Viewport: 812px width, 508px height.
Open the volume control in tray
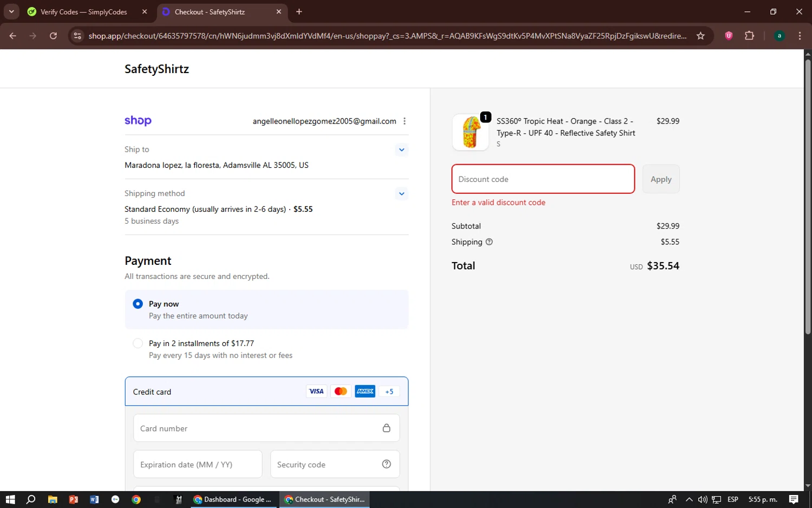703,499
